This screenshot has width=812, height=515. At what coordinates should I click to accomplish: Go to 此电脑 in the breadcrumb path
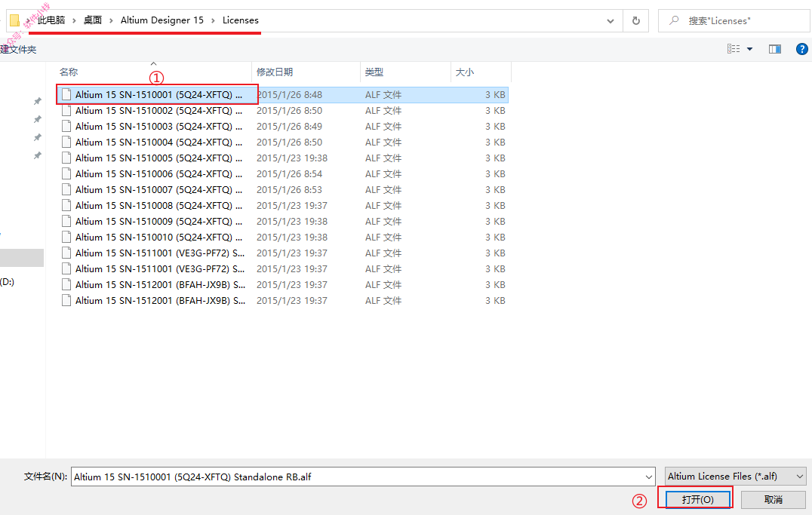(x=51, y=20)
